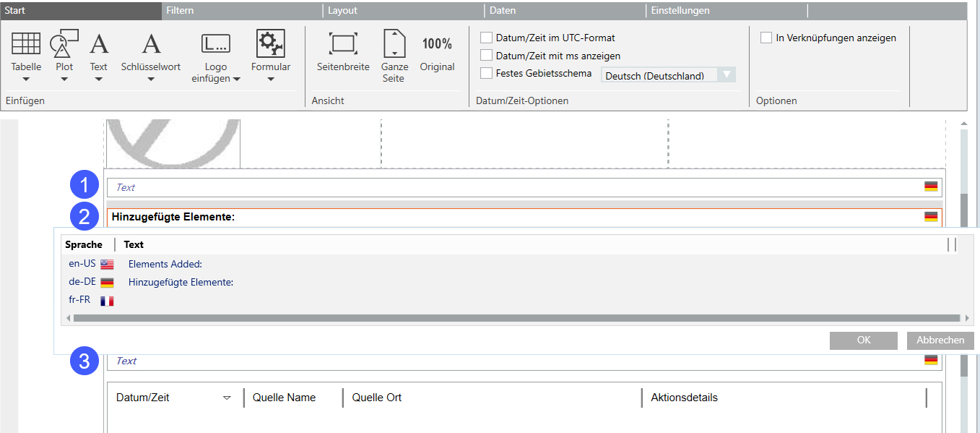Click the Schlüsselwort icon
This screenshot has width=980, height=433.
click(x=151, y=44)
